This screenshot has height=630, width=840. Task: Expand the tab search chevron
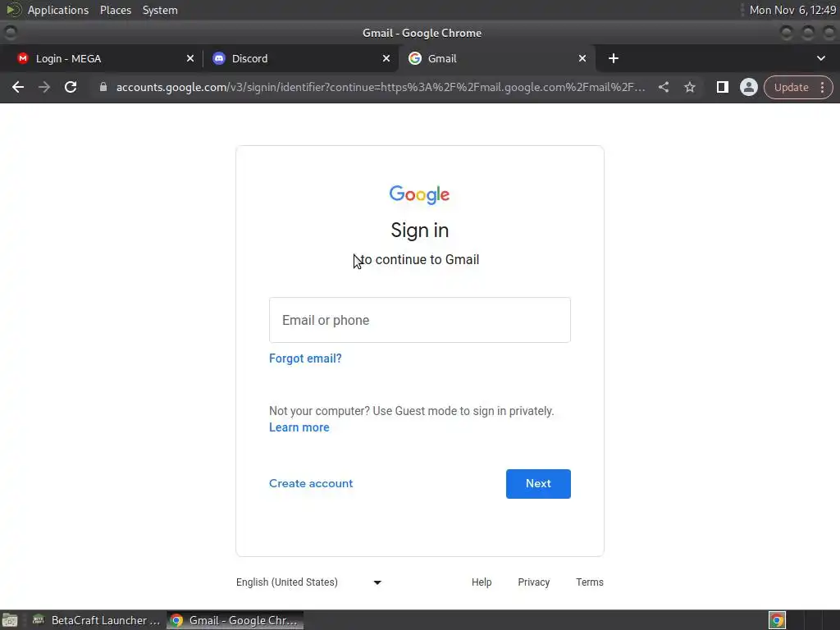pos(820,58)
